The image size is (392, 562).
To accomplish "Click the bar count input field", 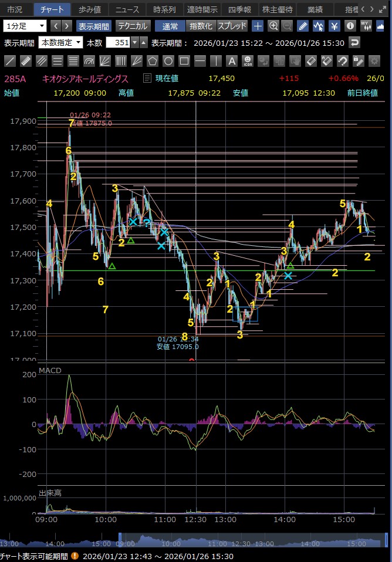I will click(117, 43).
